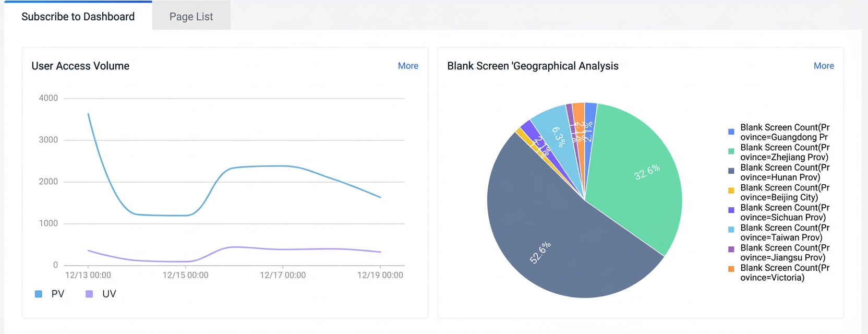Open the Page List tab

[191, 16]
